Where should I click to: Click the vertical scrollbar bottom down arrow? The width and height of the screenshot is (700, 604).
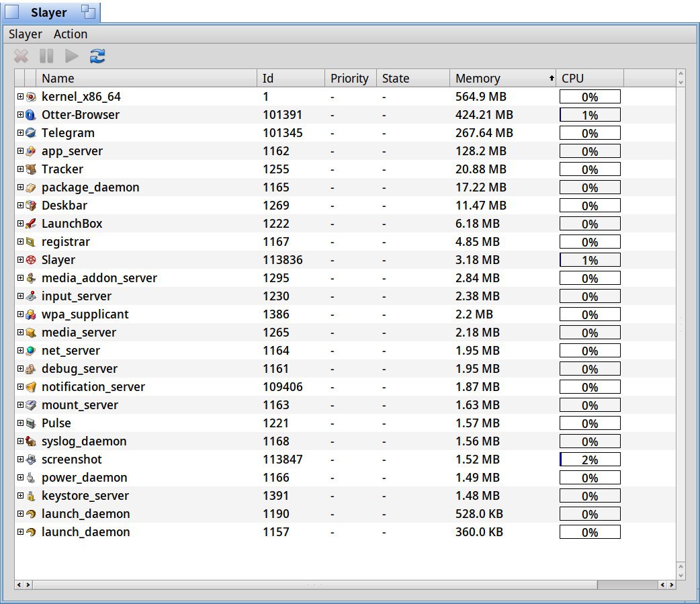point(681,576)
